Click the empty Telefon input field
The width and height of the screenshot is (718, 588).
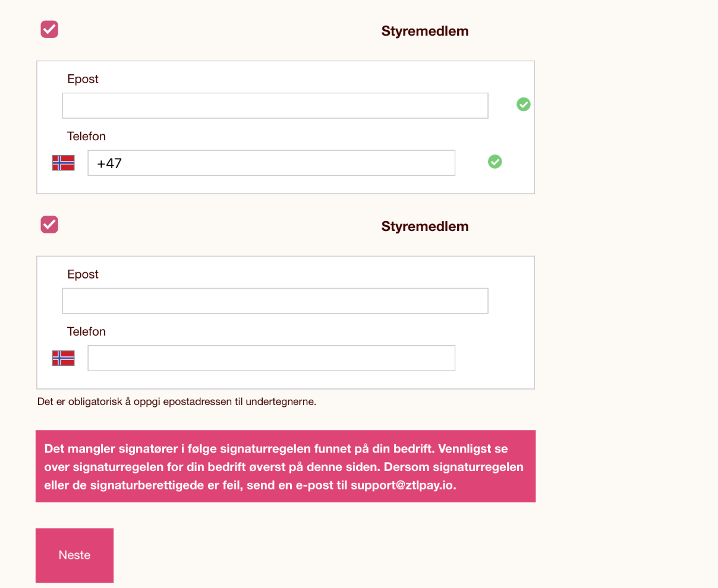click(x=271, y=358)
